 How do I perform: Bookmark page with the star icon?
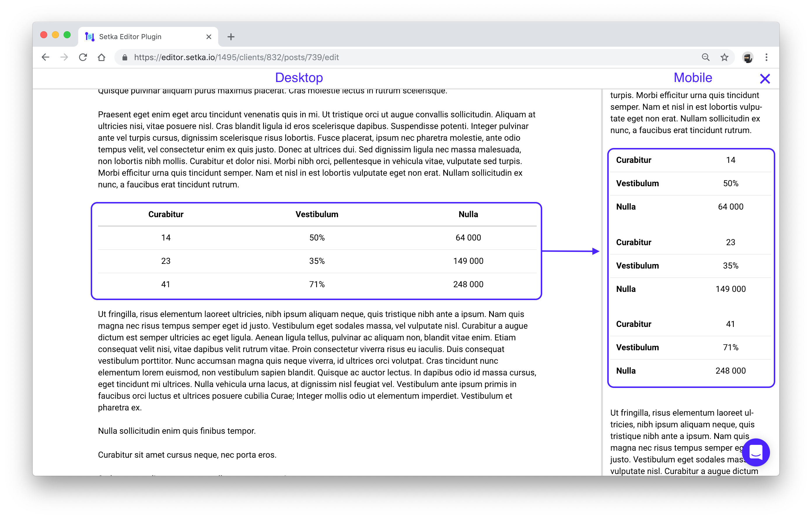click(x=724, y=58)
